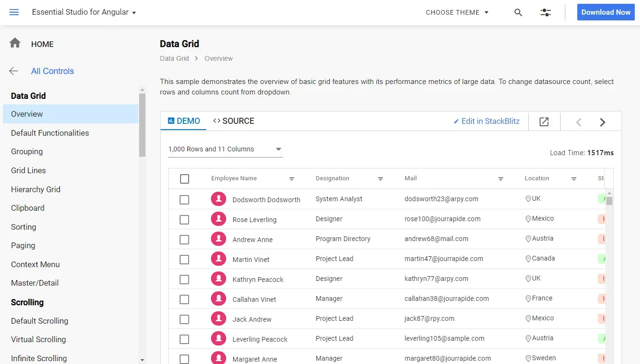640x364 pixels.
Task: Expand the Choose Theme dropdown
Action: click(x=457, y=12)
